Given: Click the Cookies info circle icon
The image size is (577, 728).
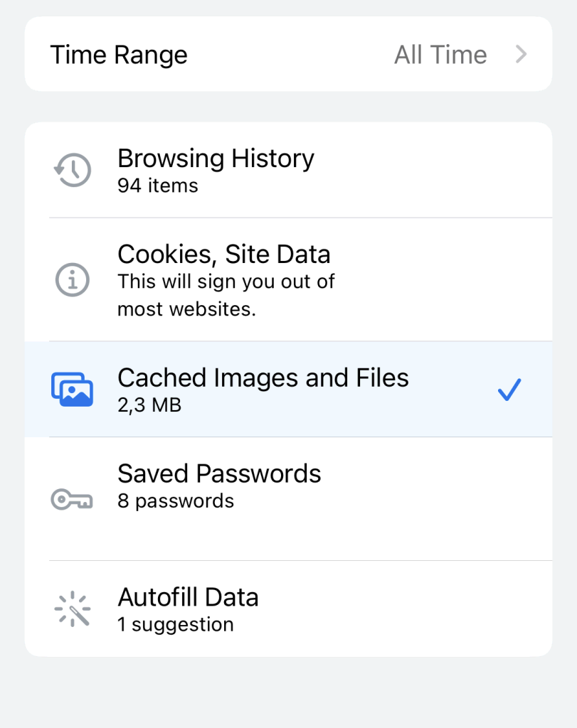Looking at the screenshot, I should 73,280.
